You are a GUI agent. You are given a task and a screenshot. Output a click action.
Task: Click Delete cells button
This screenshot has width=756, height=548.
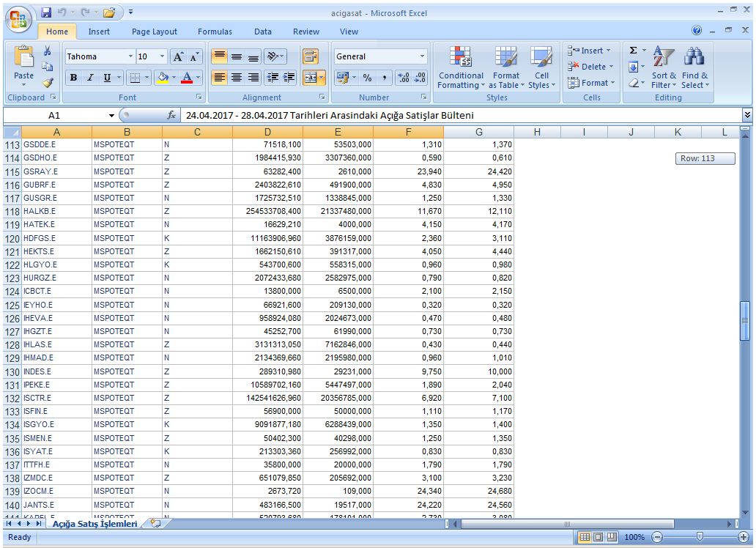tap(590, 67)
